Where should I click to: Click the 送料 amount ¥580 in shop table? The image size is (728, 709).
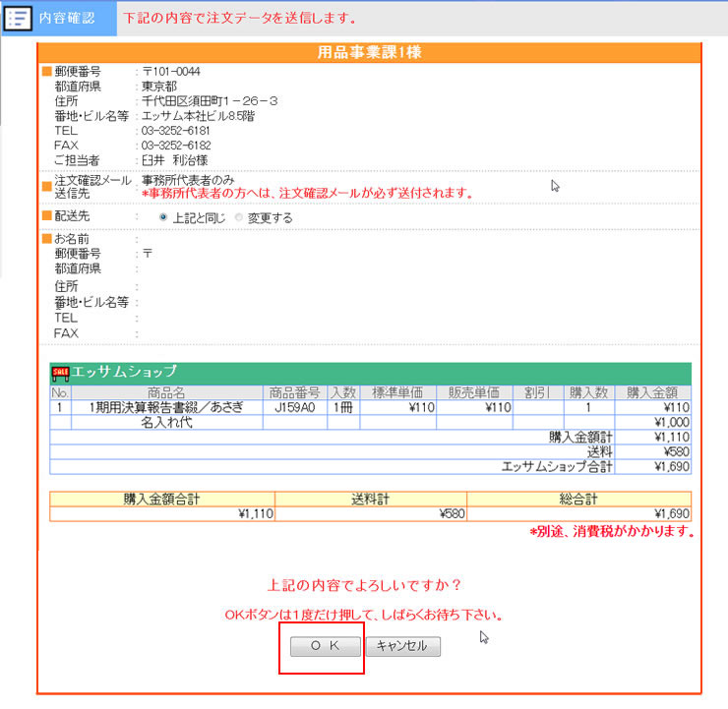pyautogui.click(x=676, y=452)
